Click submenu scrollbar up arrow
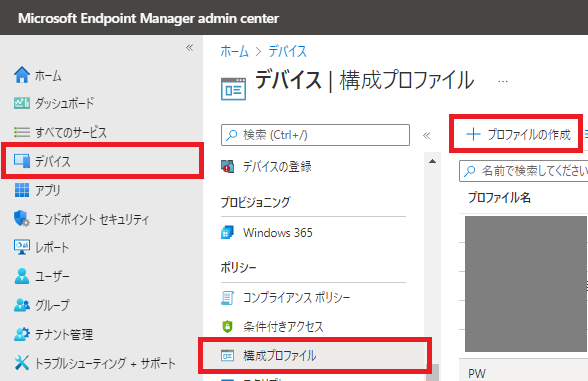The width and height of the screenshot is (588, 381). (432, 161)
